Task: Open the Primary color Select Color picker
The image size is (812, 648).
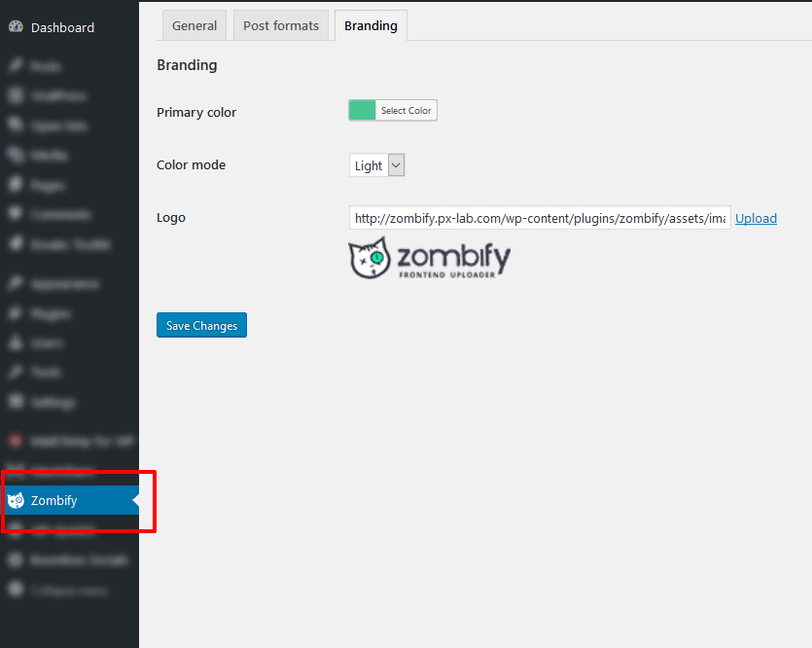Action: click(393, 110)
